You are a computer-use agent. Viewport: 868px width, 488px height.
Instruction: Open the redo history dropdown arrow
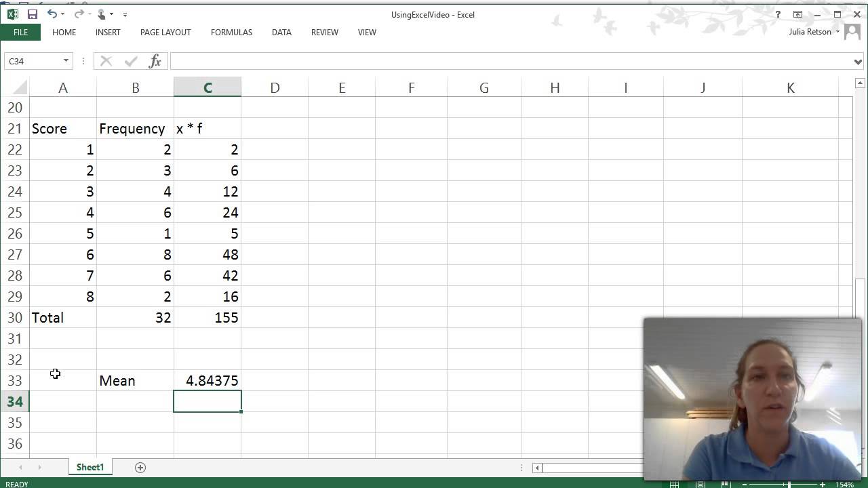pyautogui.click(x=90, y=14)
